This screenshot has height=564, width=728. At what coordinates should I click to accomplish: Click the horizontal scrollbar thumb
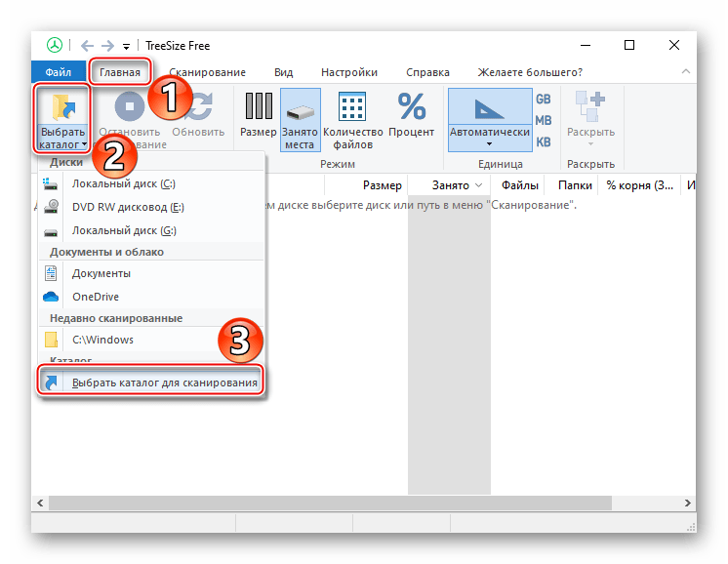click(330, 504)
